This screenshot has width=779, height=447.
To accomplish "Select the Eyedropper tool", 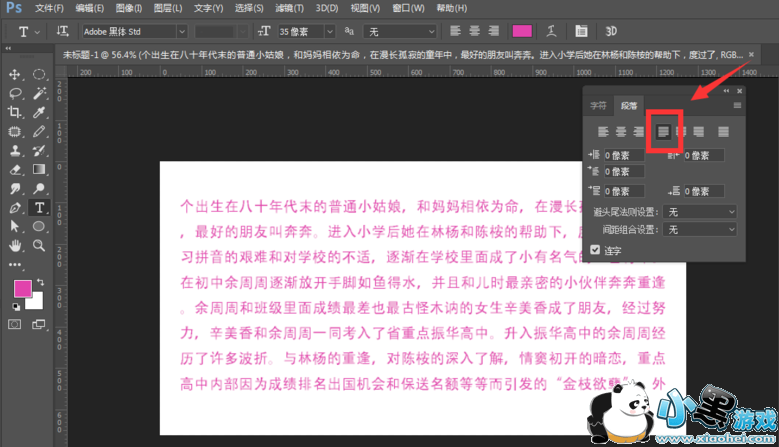I will point(39,112).
